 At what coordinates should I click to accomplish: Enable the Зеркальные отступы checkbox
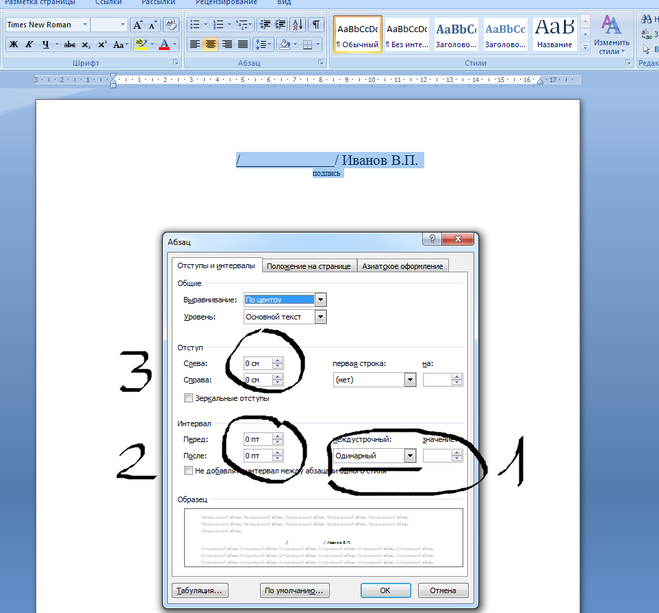189,397
